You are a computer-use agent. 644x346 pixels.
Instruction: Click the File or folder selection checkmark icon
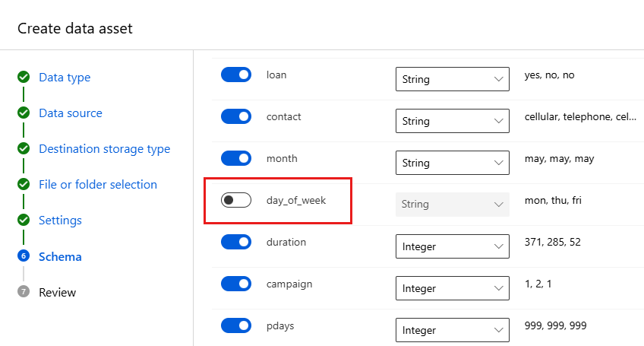(x=24, y=185)
